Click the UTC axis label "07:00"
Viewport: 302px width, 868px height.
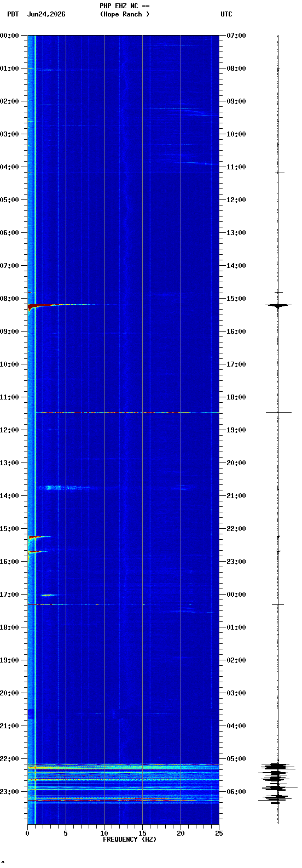tap(236, 36)
